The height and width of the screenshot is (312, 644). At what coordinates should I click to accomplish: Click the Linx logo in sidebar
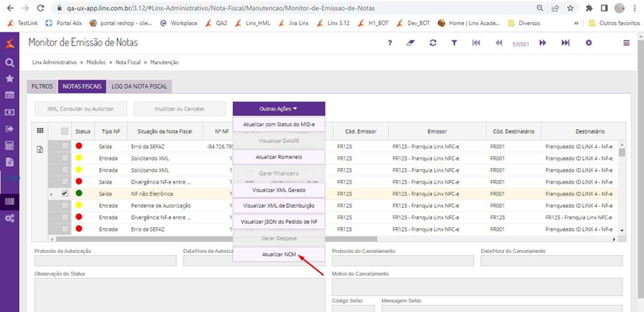pos(10,44)
